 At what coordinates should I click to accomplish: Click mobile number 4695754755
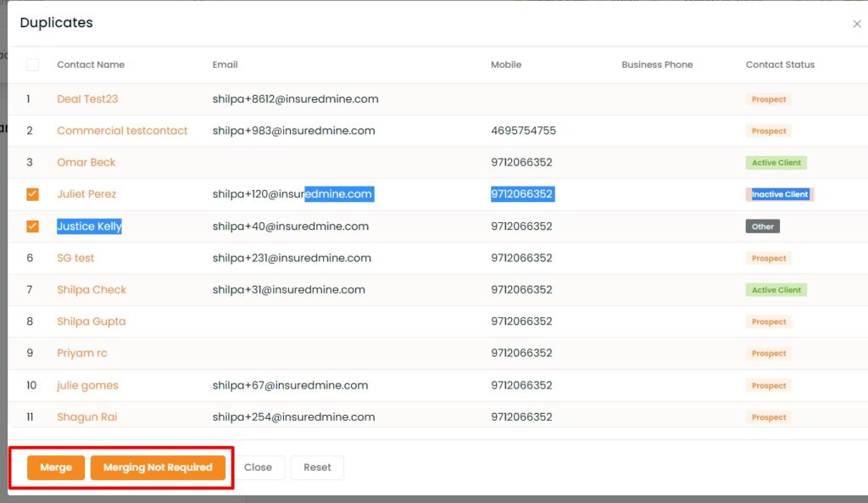pos(524,131)
